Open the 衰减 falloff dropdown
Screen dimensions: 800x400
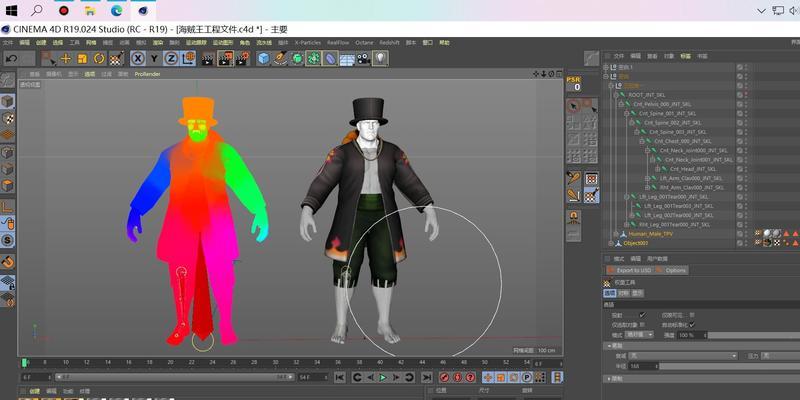(x=683, y=356)
